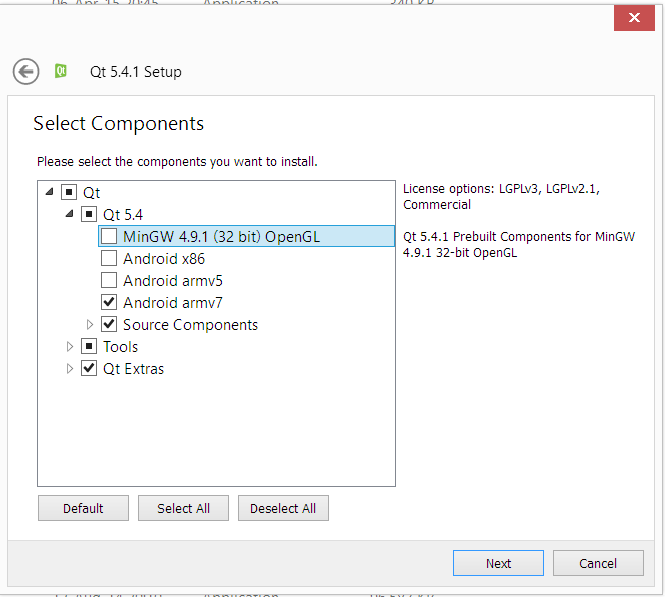
Task: Uncheck the Source Components checkbox
Action: [109, 324]
